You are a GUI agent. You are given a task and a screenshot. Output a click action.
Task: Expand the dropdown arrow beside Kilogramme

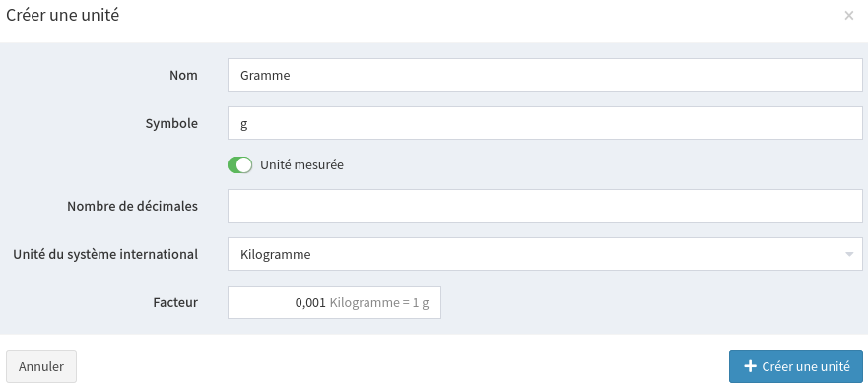(848, 254)
